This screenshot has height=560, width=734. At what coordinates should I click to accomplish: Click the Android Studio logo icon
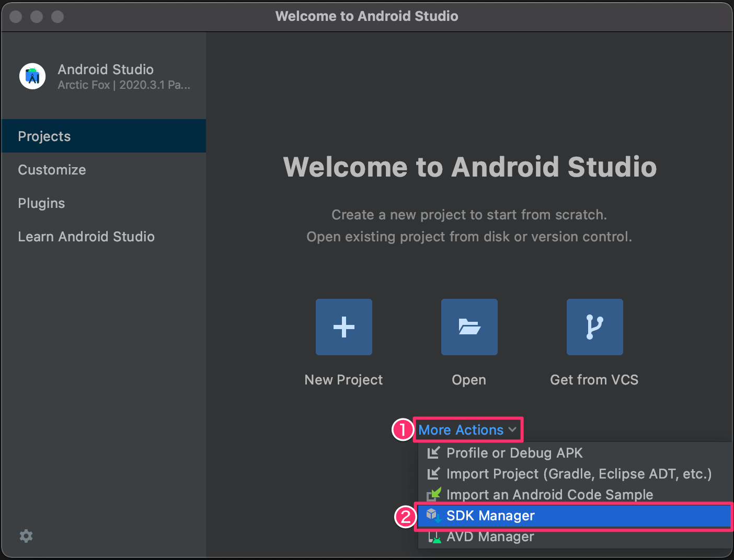point(32,76)
